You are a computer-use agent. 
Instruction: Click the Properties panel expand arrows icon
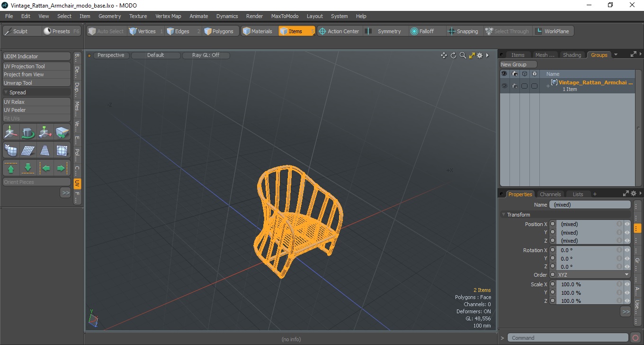coord(626,193)
